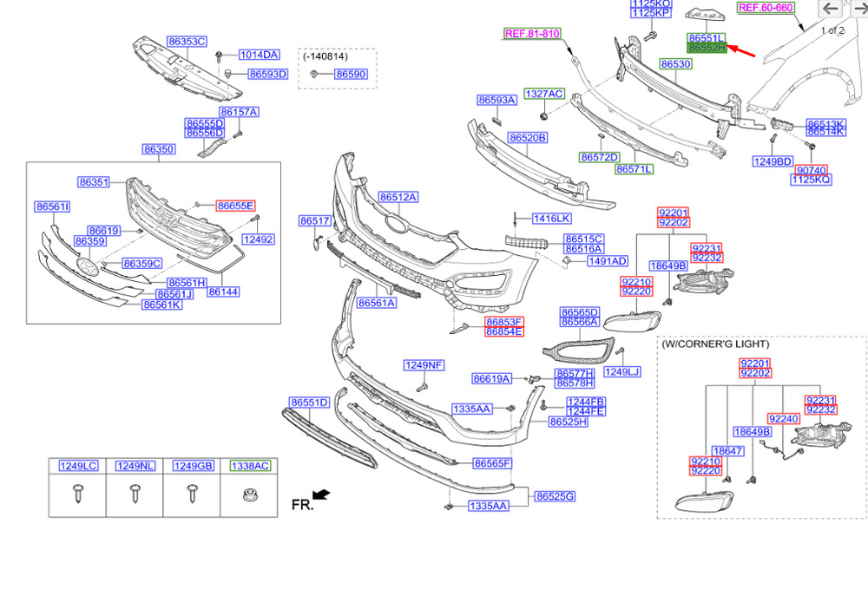The width and height of the screenshot is (868, 596).
Task: Select part number 86556D
Action: (204, 133)
